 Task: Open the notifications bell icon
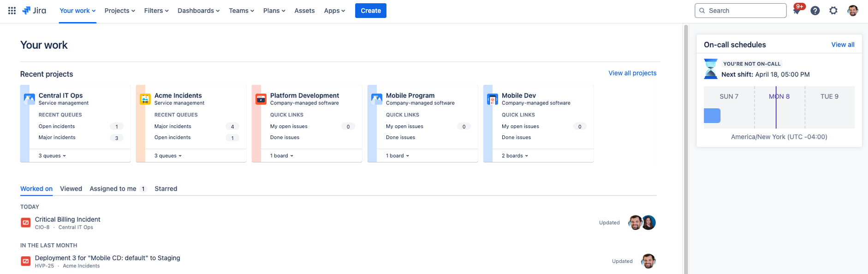797,11
